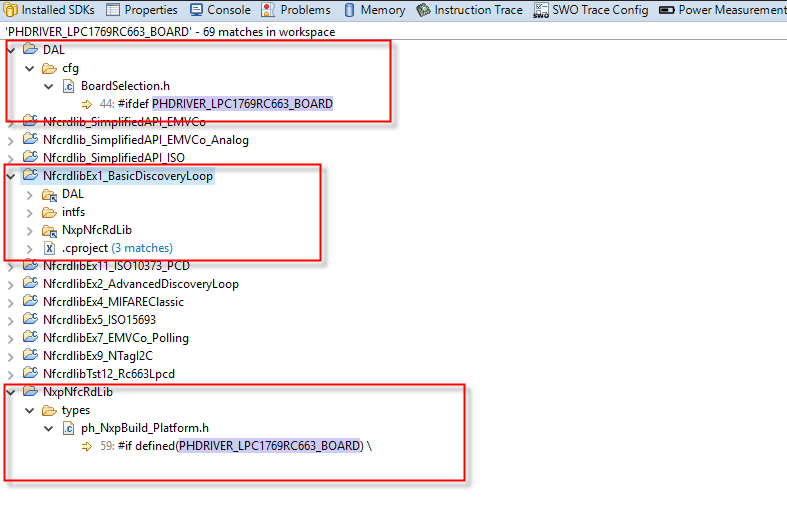Screen dimensions: 787x512
Task: Click the linked NxpNfcRdLib folder icon
Action: click(x=49, y=231)
